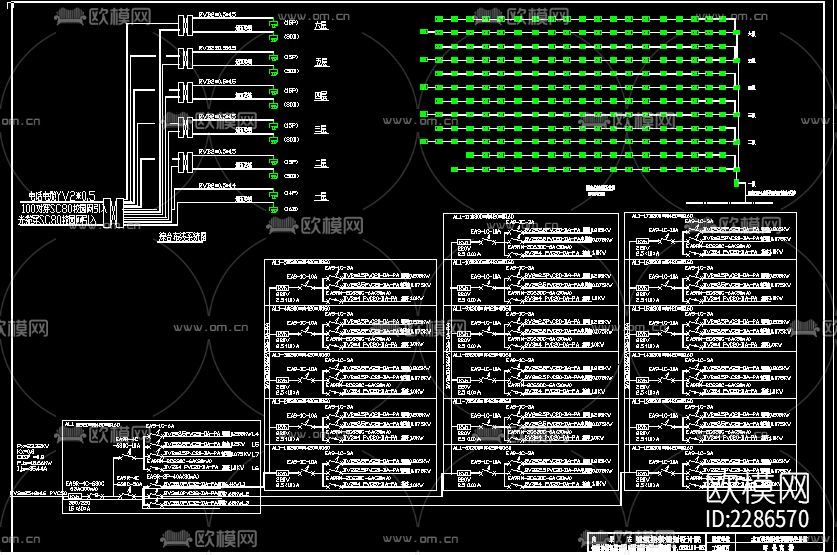Screen dimensions: 837x555
Task: Select the 五层 floor label
Action: pyautogui.click(x=321, y=62)
